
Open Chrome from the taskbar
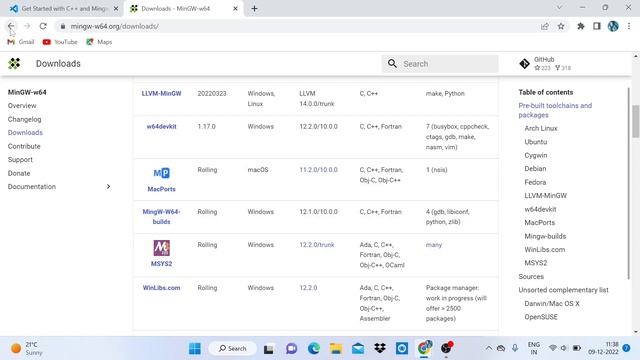[424, 348]
